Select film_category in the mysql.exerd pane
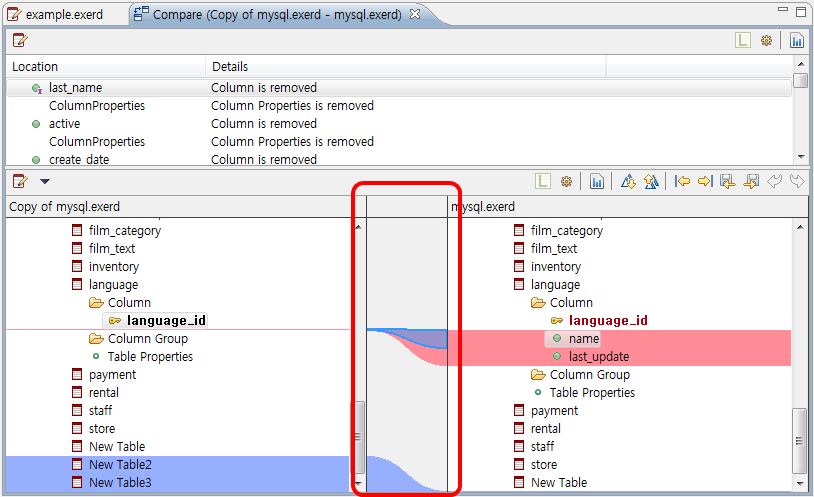This screenshot has width=814, height=497. [x=566, y=231]
